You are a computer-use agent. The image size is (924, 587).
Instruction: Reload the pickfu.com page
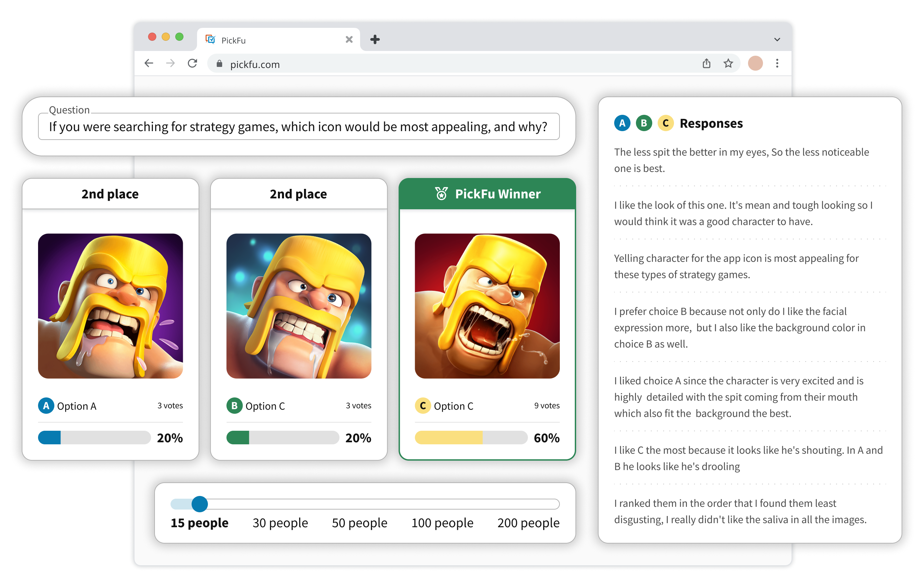click(193, 63)
